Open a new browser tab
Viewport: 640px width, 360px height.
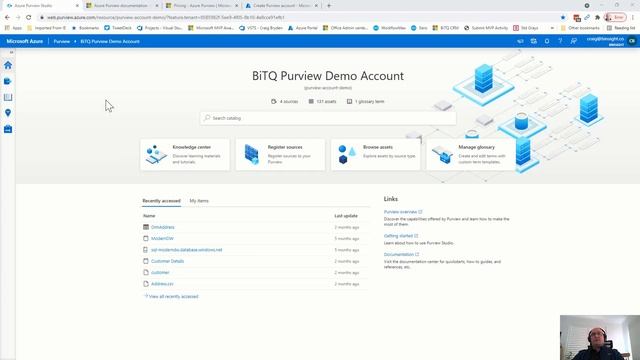pos(329,6)
